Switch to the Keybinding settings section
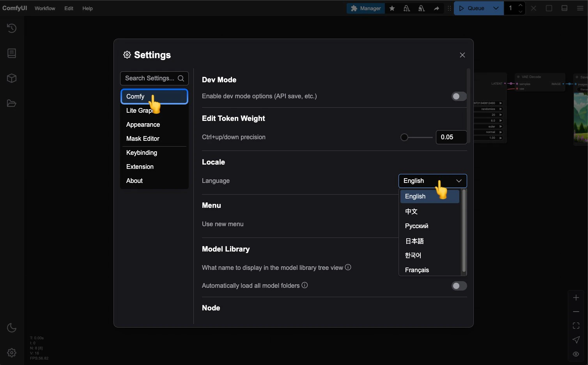588x365 pixels. [x=142, y=152]
